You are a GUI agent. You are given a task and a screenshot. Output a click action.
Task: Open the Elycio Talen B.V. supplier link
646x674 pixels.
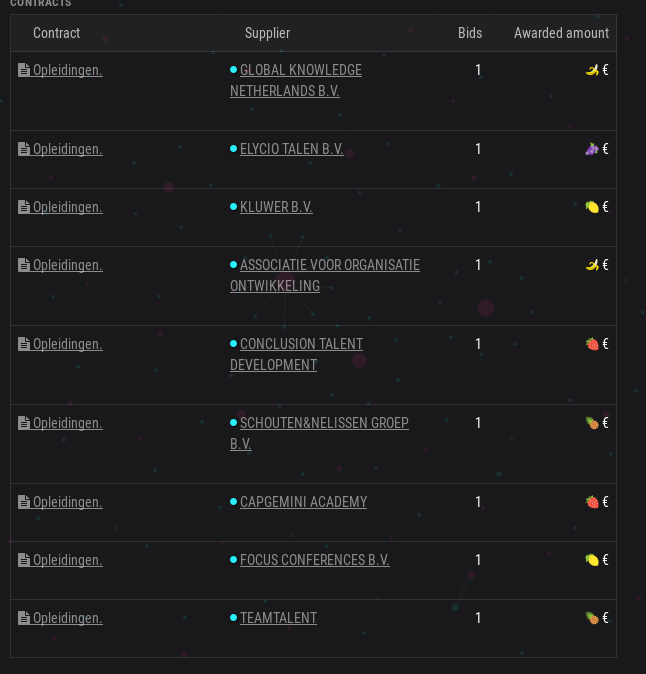(x=291, y=149)
